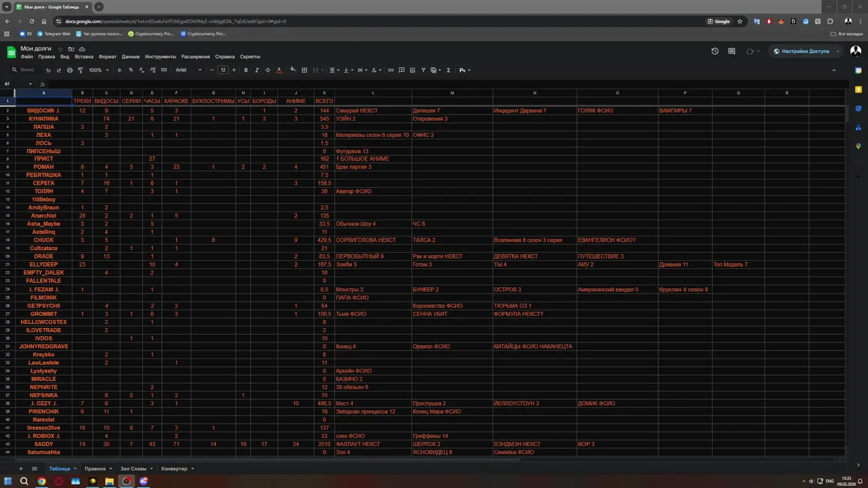Open Google Calendar in the side panel
Viewport: 868px width, 488px height.
click(859, 70)
